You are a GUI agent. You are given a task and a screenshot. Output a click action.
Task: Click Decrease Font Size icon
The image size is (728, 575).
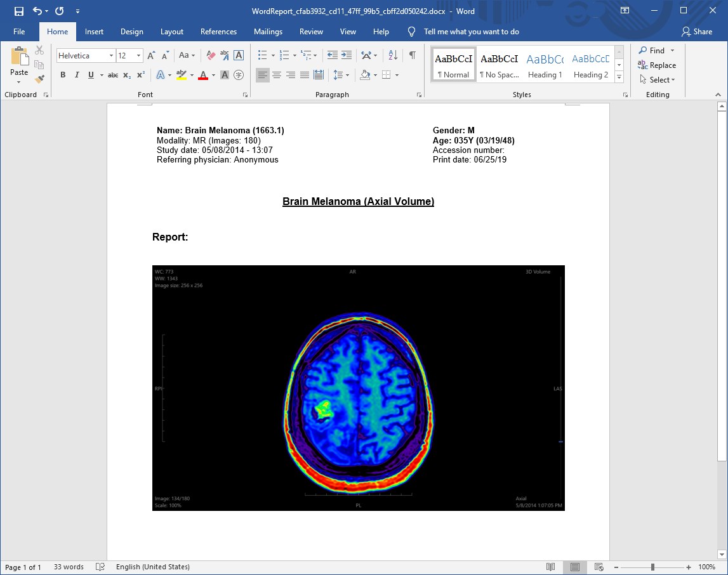click(165, 55)
